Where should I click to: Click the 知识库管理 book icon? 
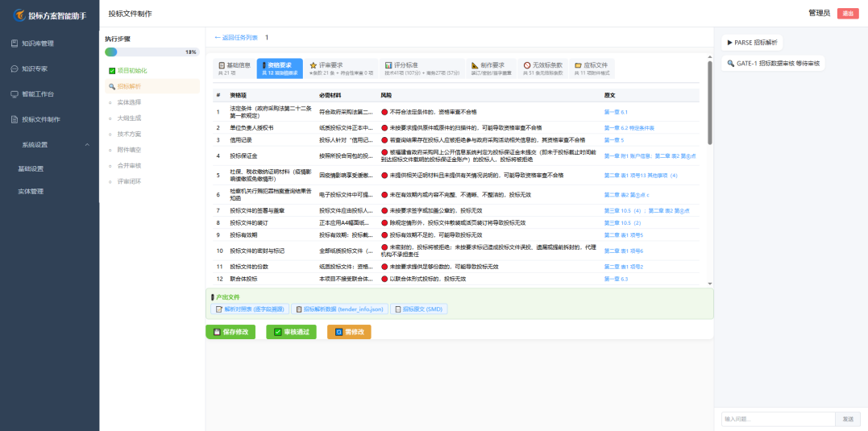[15, 44]
